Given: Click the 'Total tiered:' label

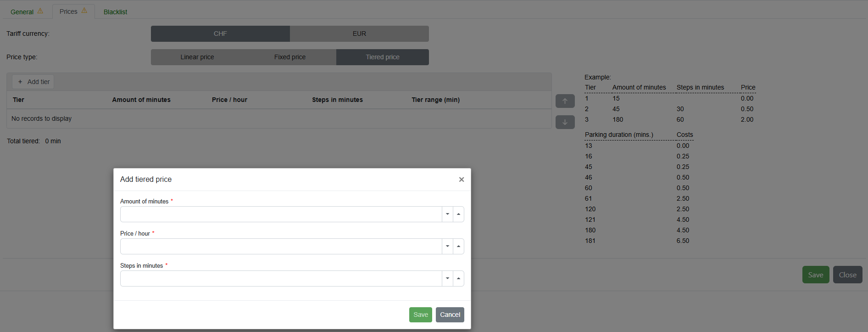Looking at the screenshot, I should point(23,141).
